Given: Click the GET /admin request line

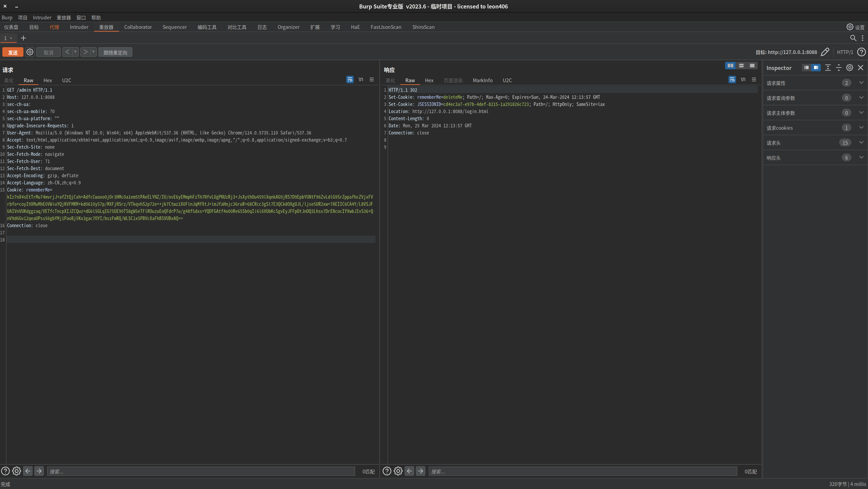Looking at the screenshot, I should click(30, 90).
